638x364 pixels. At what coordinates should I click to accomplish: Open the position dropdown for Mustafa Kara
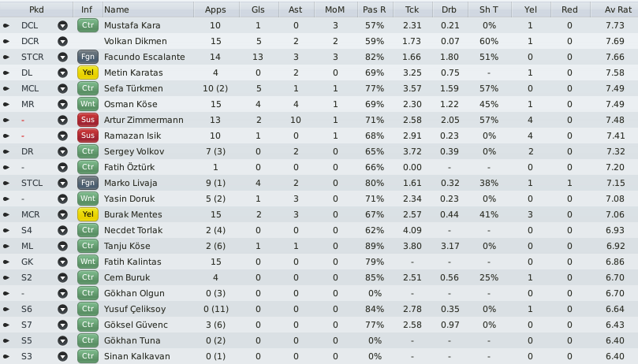pyautogui.click(x=62, y=26)
